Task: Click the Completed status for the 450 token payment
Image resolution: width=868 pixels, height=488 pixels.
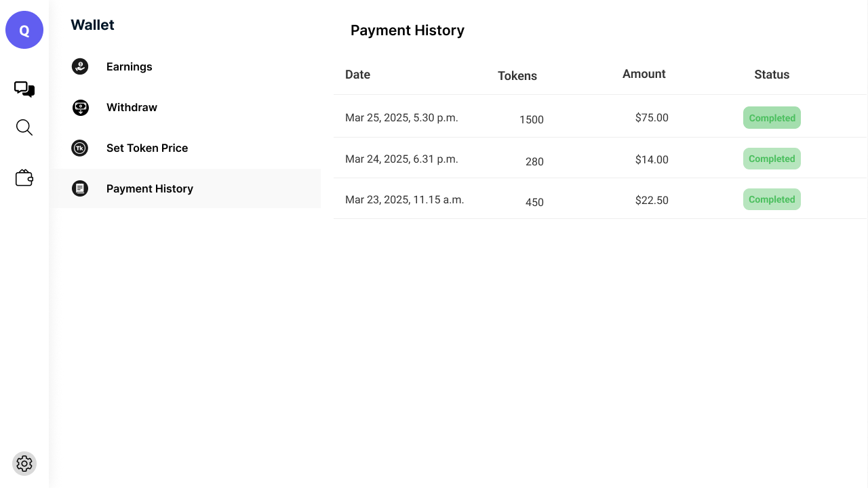Action: [772, 199]
